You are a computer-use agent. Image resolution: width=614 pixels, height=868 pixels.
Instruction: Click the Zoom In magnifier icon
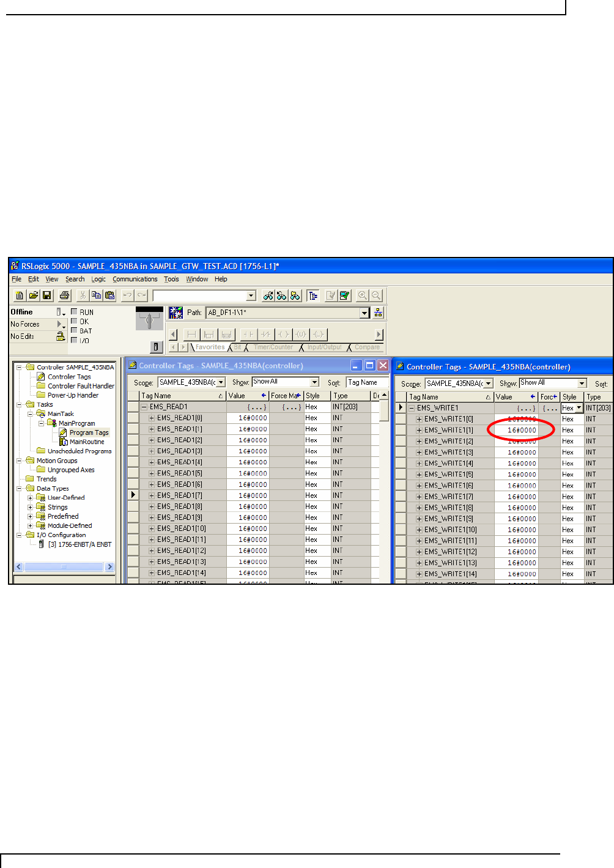coord(363,295)
